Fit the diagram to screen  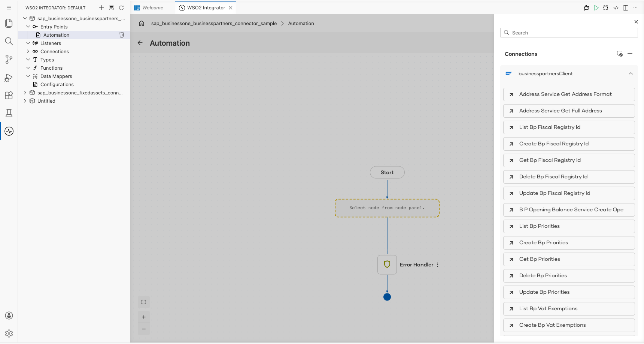click(144, 302)
